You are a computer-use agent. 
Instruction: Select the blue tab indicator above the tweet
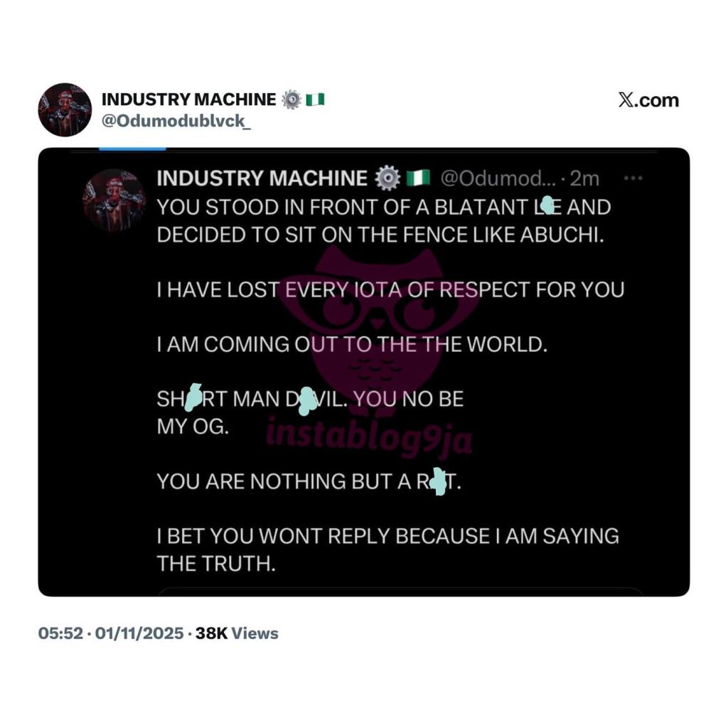132,149
